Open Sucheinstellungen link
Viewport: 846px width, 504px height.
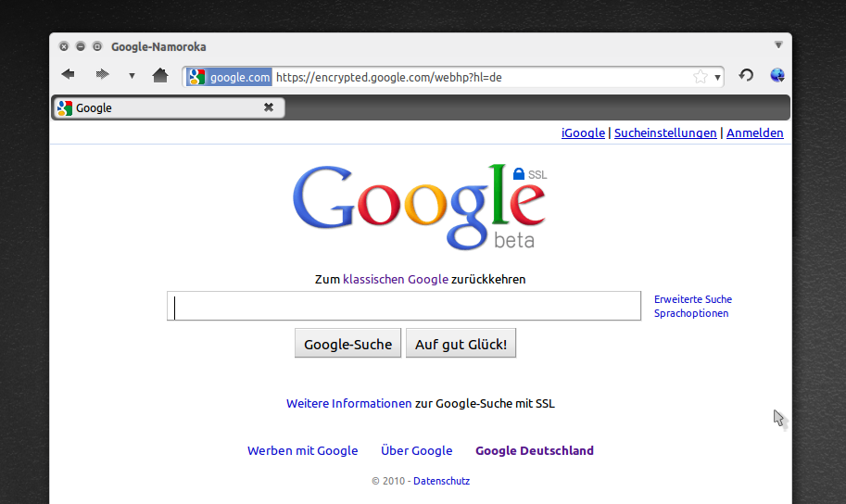coord(665,132)
